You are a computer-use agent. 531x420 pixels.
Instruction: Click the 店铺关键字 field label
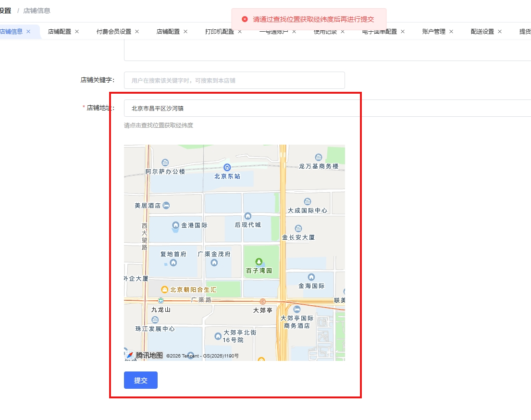click(98, 80)
